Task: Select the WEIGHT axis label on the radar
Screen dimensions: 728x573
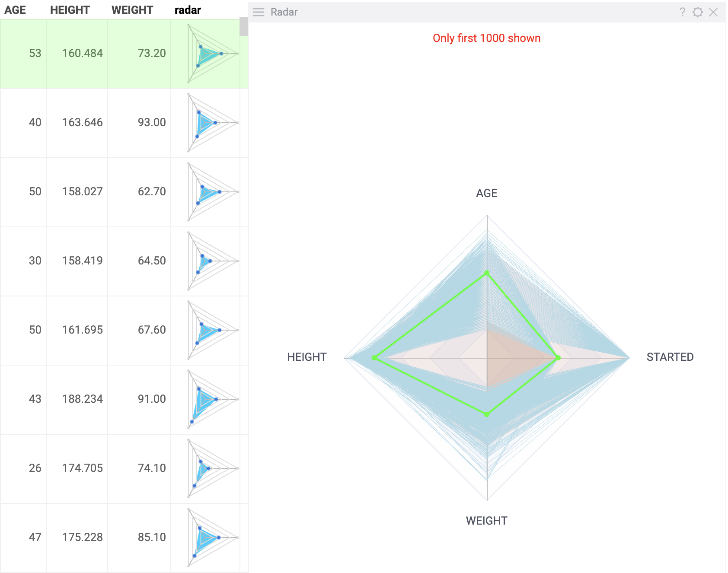Action: 486,521
